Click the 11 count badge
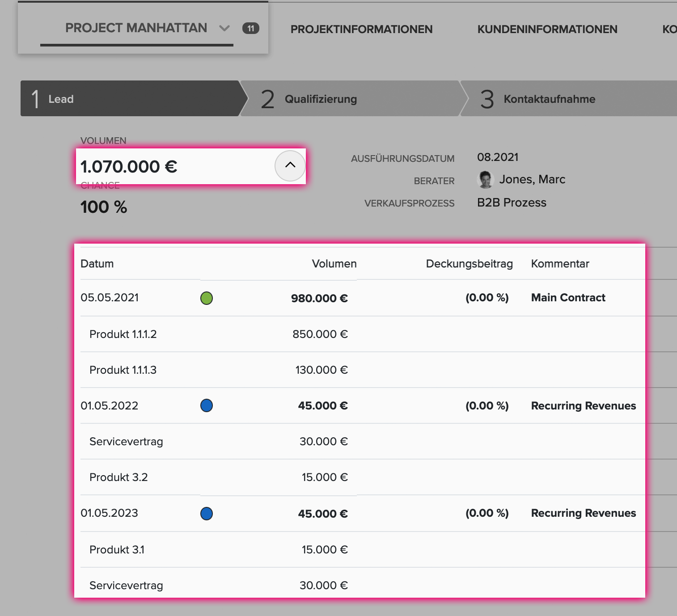The width and height of the screenshot is (677, 616). (251, 29)
